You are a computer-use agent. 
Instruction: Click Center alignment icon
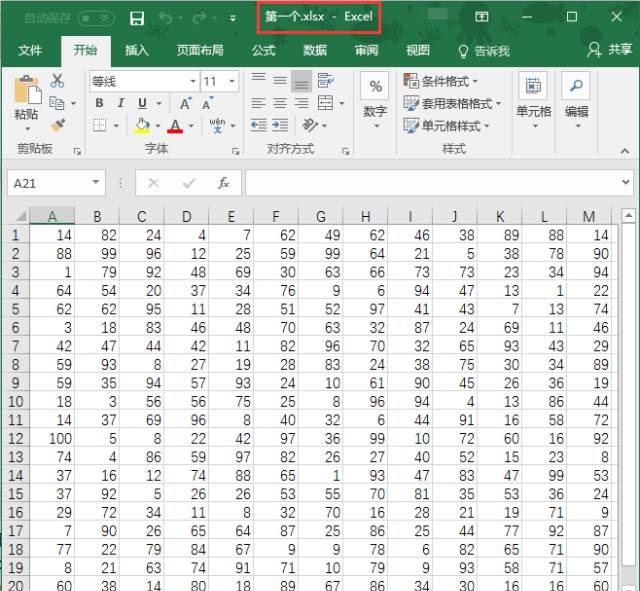tap(280, 103)
